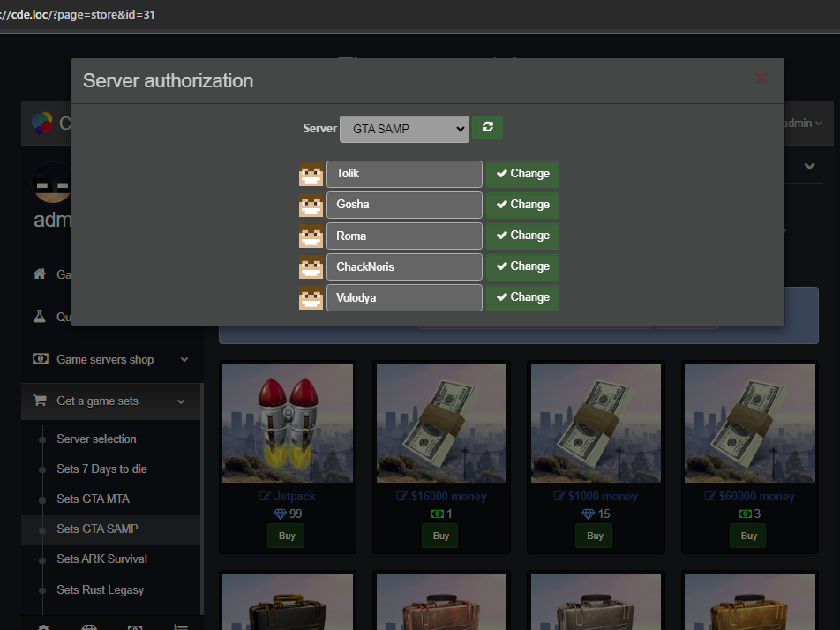Buy the Jetpack item
Image resolution: width=840 pixels, height=630 pixels.
coord(287,536)
